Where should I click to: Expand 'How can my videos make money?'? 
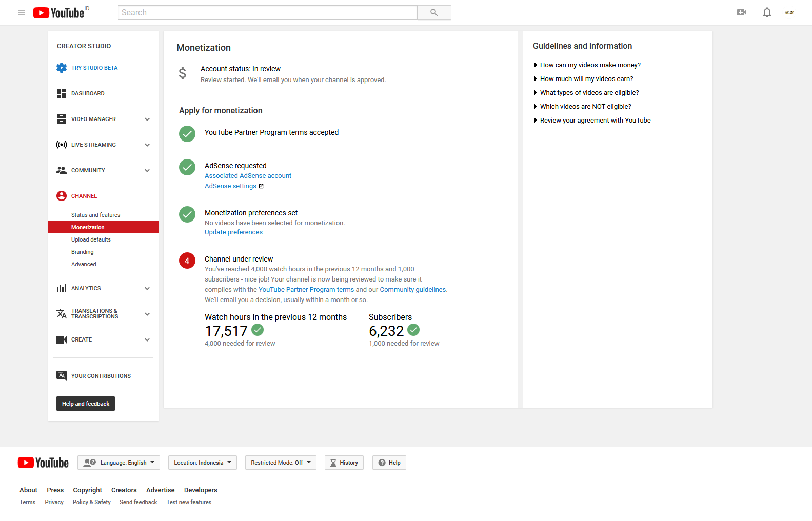point(587,65)
